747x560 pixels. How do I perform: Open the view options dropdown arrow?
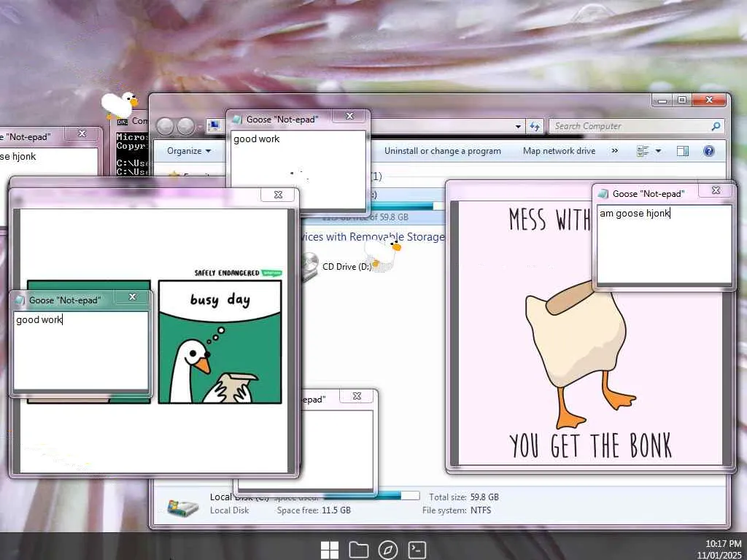(x=658, y=152)
